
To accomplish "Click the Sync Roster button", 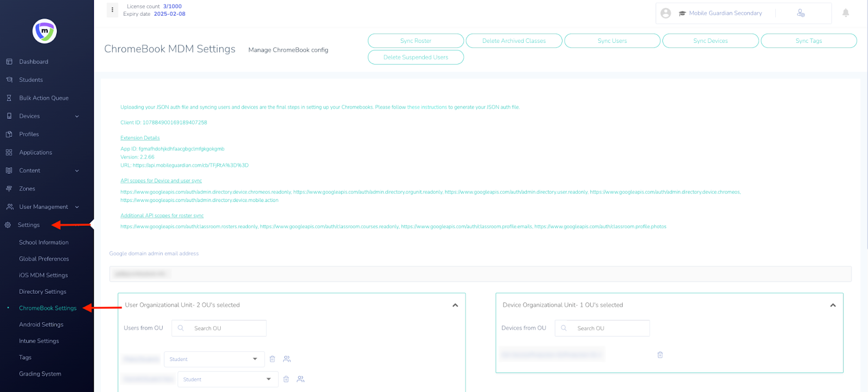I will (x=416, y=41).
